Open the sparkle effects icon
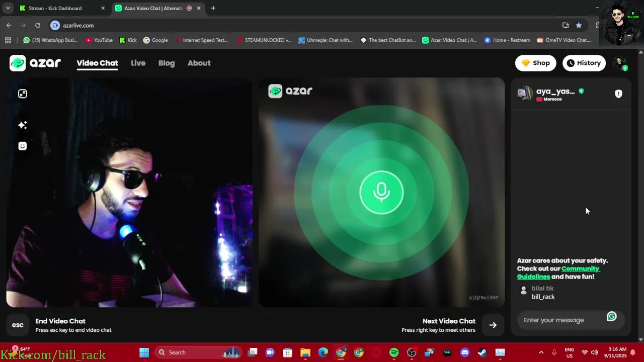Viewport: 644px width, 362px height. click(x=22, y=125)
